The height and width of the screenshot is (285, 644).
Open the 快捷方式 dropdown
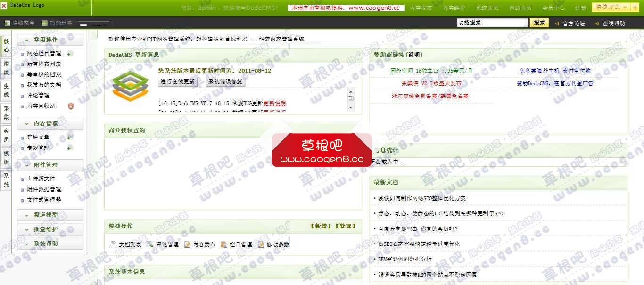(x=611, y=7)
